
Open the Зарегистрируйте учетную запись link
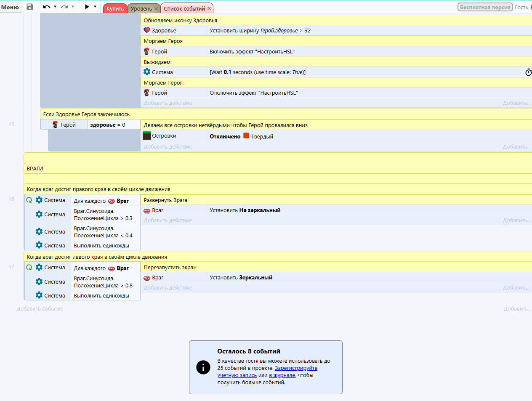pos(296,368)
